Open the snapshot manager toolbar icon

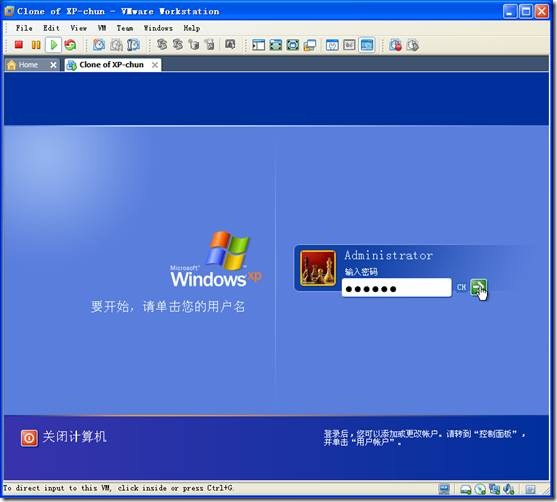coord(134,45)
